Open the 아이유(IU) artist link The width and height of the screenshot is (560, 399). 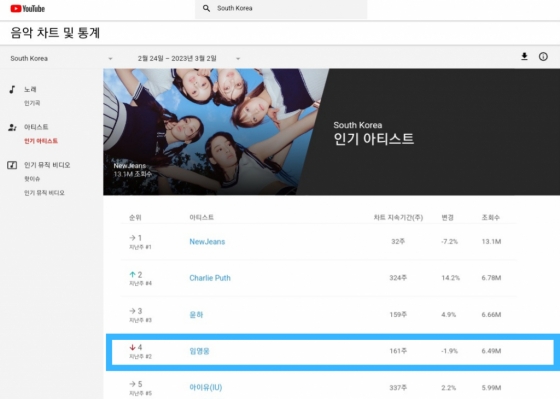[x=206, y=387]
